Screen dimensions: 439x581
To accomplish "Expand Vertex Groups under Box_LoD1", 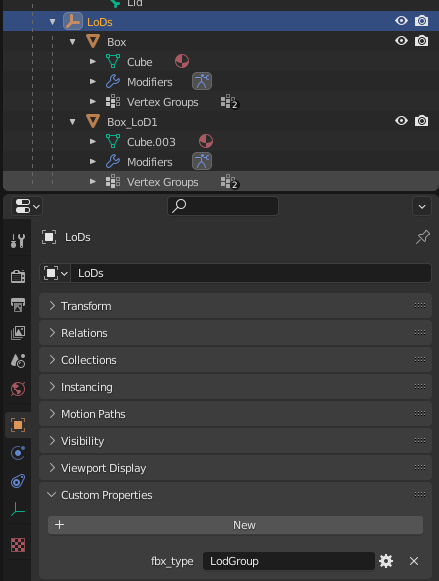I will (x=93, y=182).
